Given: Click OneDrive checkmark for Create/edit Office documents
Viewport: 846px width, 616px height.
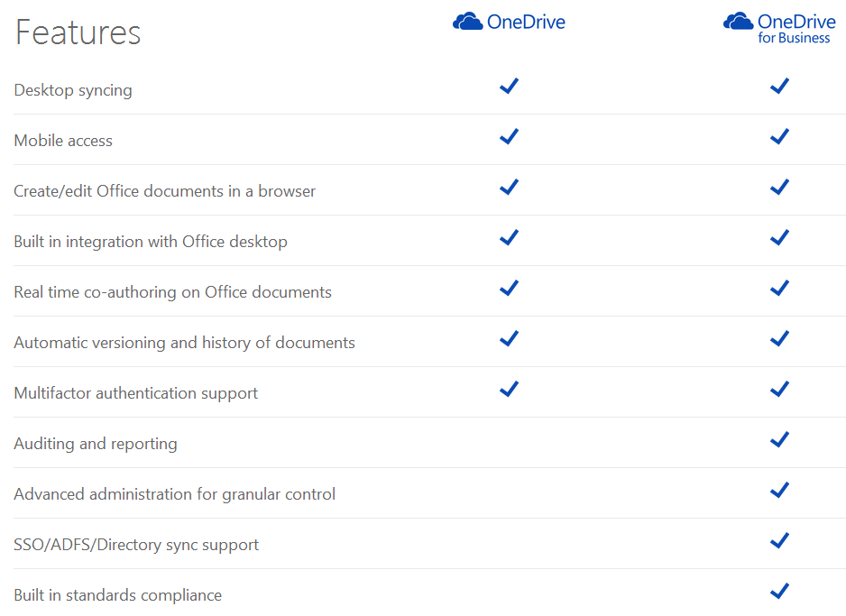Looking at the screenshot, I should tap(509, 188).
